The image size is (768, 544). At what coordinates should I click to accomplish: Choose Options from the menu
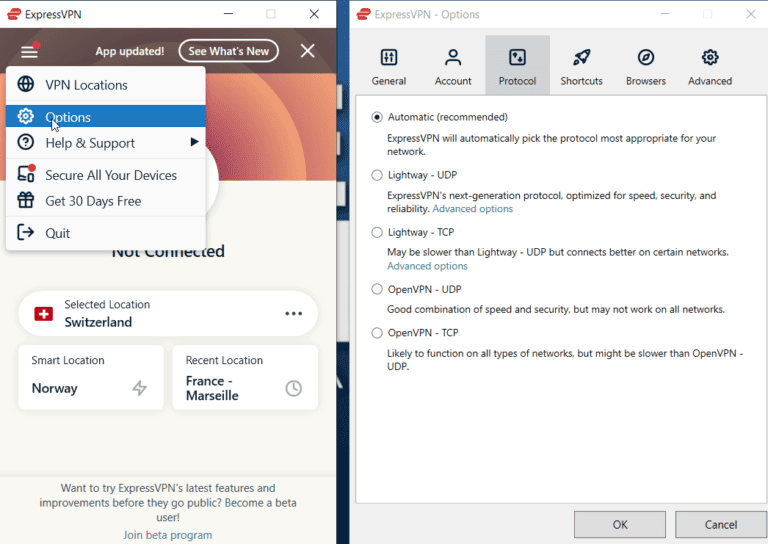click(106, 117)
